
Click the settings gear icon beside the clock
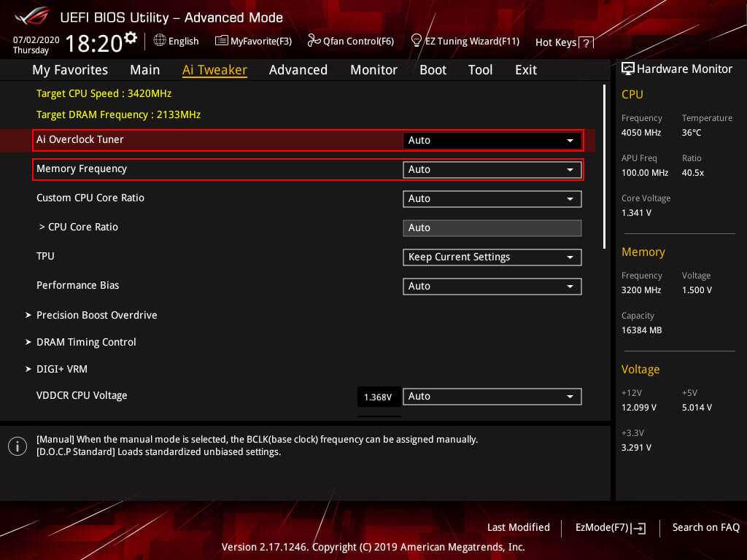[x=131, y=37]
